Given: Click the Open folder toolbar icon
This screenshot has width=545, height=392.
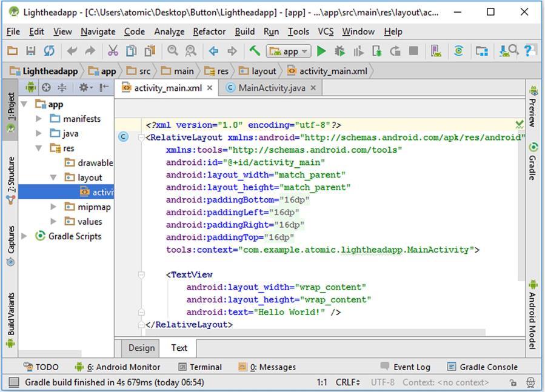Looking at the screenshot, I should [13, 51].
